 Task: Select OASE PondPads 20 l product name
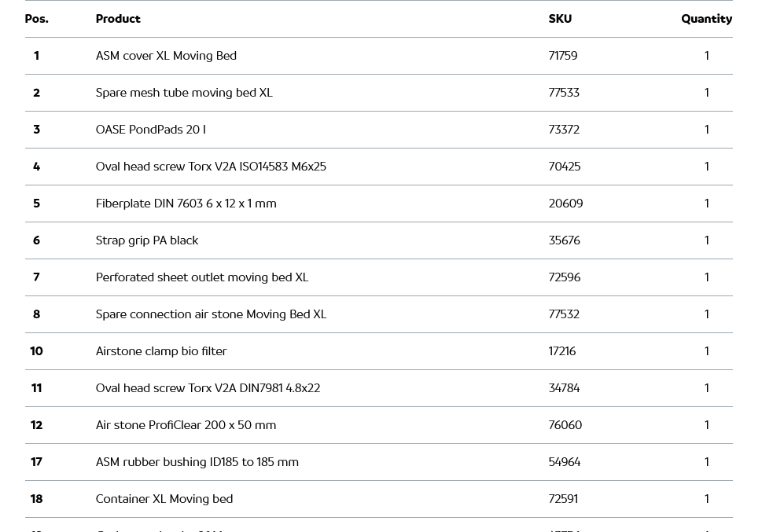pyautogui.click(x=150, y=130)
